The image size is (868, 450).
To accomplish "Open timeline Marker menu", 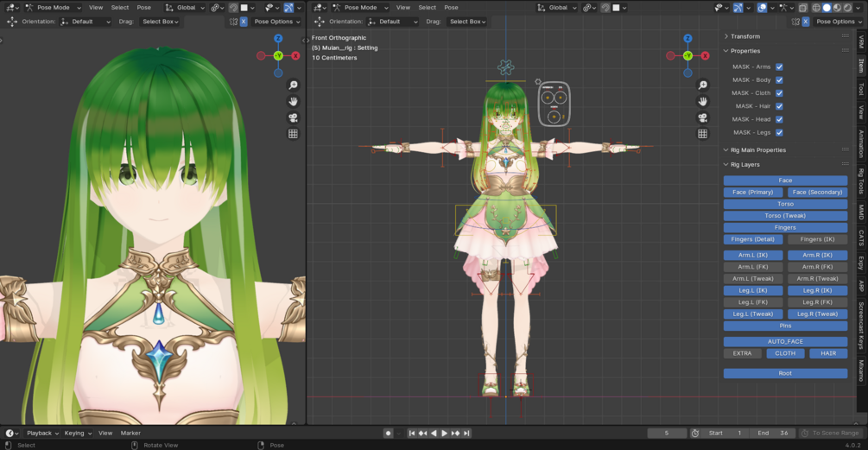I will point(130,434).
